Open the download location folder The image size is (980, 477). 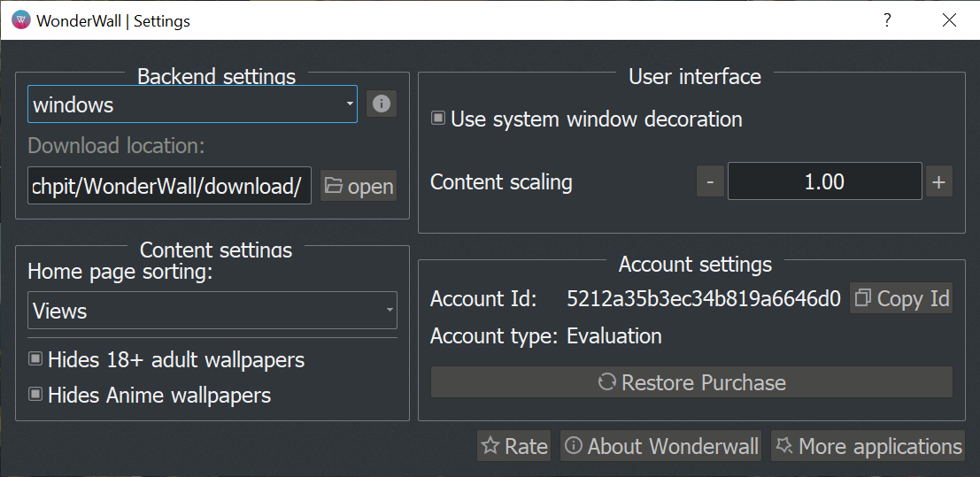pos(359,186)
